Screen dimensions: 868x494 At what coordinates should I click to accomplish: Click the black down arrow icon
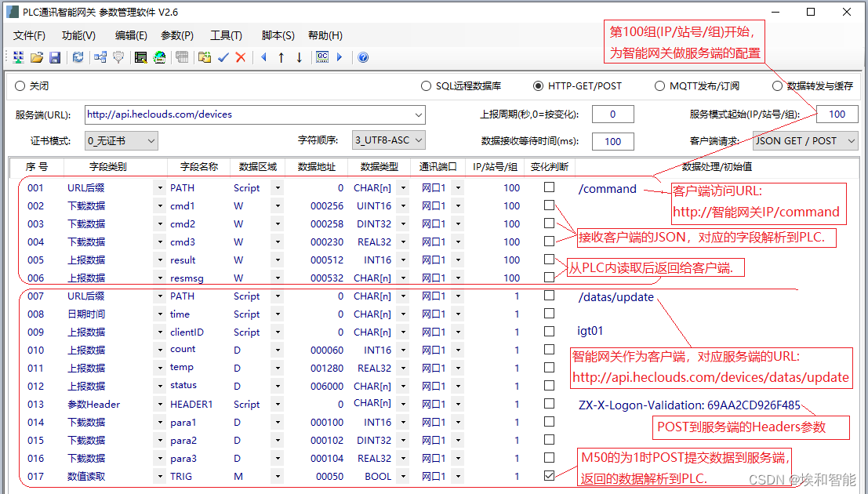click(x=300, y=57)
